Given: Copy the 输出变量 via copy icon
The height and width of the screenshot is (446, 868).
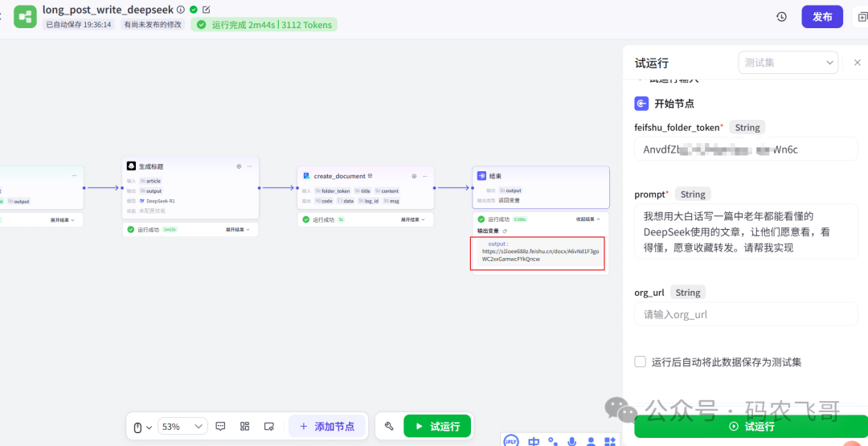Looking at the screenshot, I should (504, 231).
